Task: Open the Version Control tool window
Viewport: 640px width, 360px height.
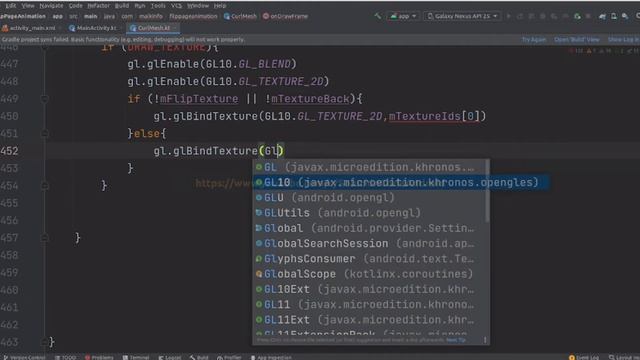Action: pyautogui.click(x=24, y=357)
